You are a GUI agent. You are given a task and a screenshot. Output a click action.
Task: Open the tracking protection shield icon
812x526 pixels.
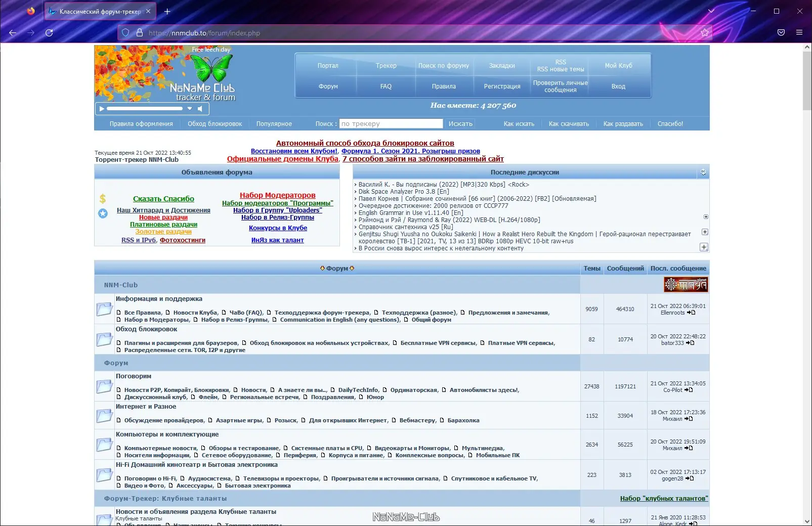point(126,33)
